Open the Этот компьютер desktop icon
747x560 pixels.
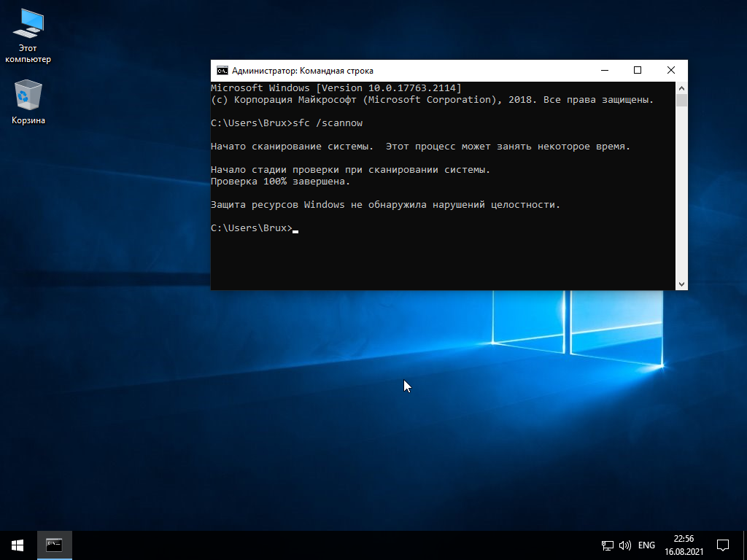(x=28, y=26)
